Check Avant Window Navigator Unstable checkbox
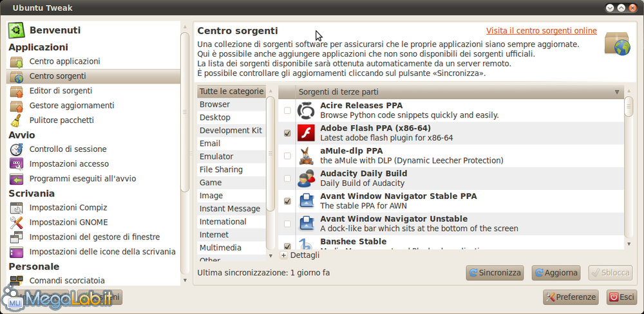The image size is (644, 314). point(287,224)
